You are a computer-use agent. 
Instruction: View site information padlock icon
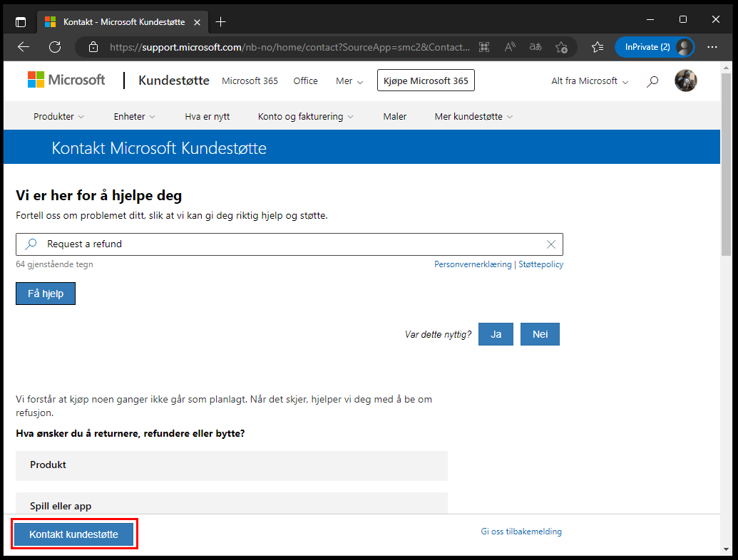click(93, 47)
